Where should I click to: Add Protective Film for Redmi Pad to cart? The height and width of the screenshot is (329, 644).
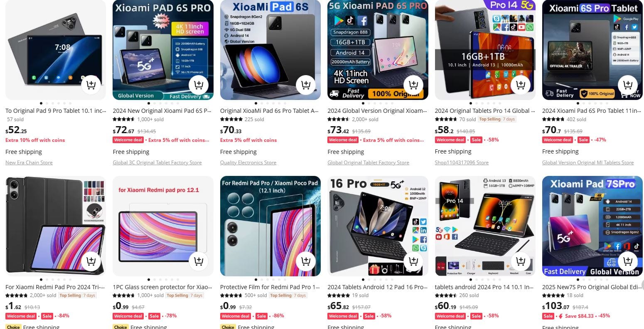pyautogui.click(x=306, y=261)
